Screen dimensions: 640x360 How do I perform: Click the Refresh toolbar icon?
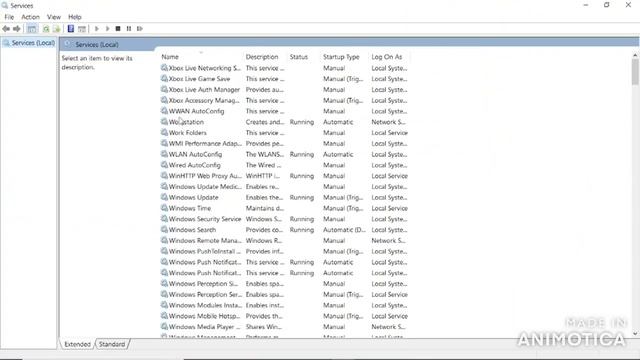tap(46, 29)
